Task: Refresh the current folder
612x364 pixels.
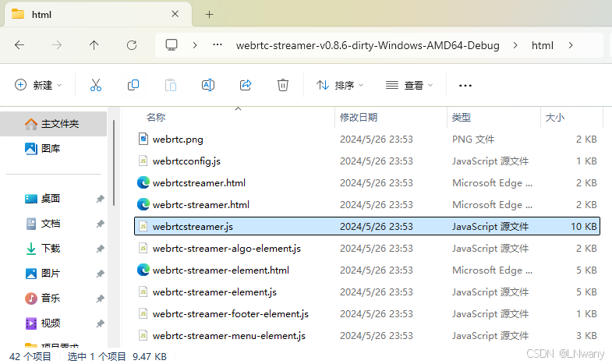Action: pos(132,45)
